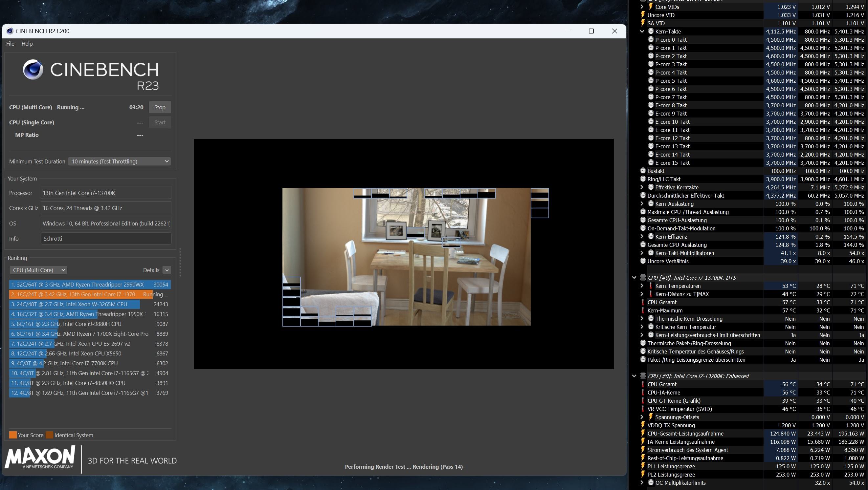This screenshot has height=490, width=868.
Task: Collapse the i7-13700K DTS section
Action: coord(634,278)
